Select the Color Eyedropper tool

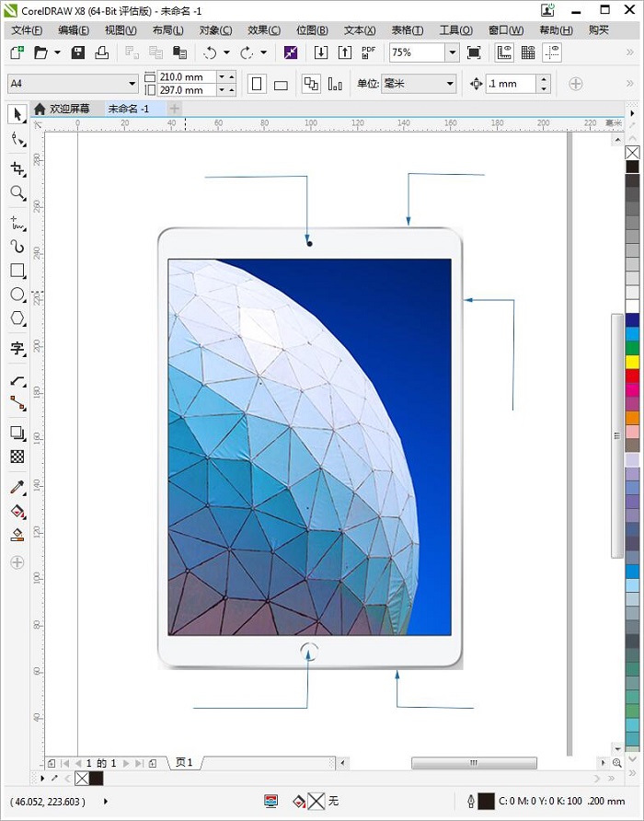click(x=17, y=488)
